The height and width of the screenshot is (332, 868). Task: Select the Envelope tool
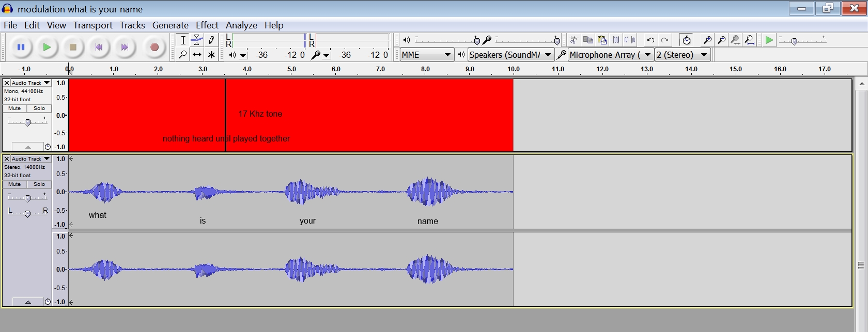pyautogui.click(x=197, y=40)
